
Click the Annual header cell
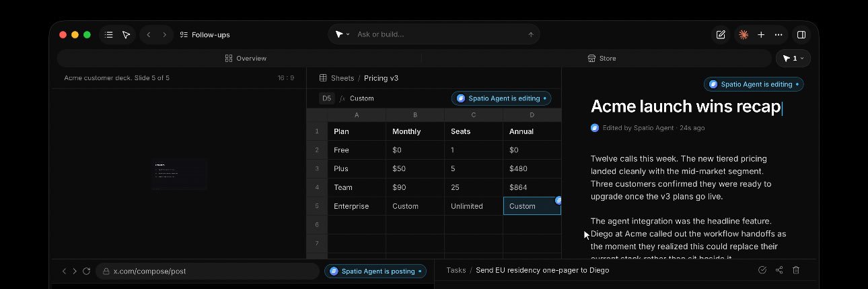[x=532, y=131]
